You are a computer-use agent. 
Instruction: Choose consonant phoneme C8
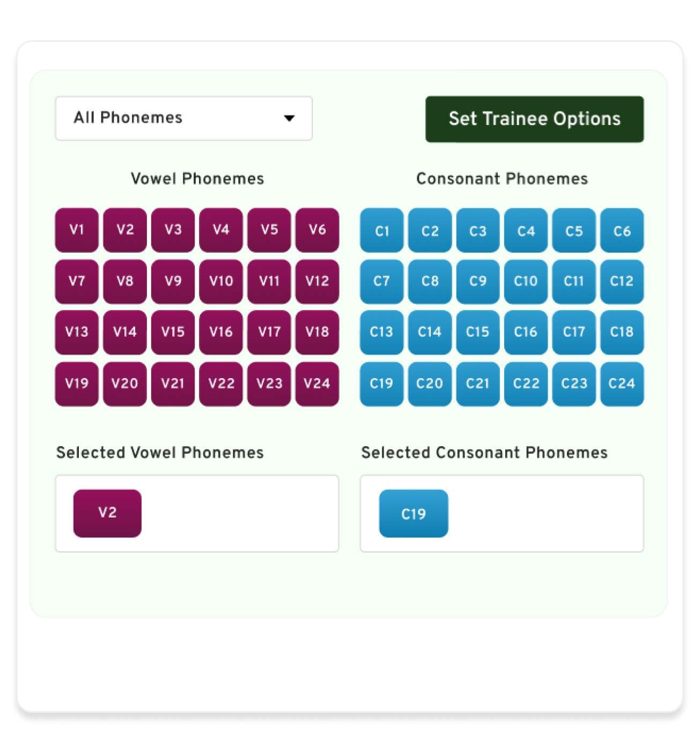430,281
